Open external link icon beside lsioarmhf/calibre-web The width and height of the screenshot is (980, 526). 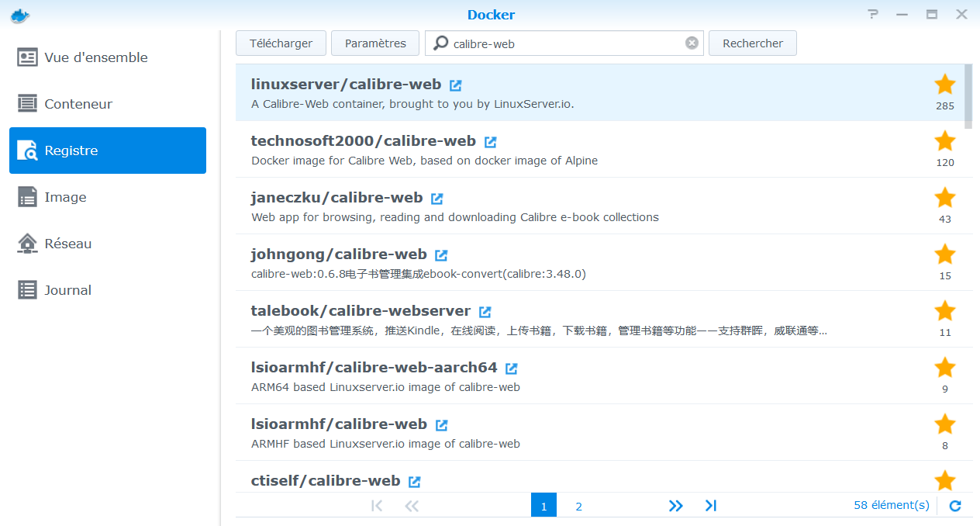(x=442, y=425)
